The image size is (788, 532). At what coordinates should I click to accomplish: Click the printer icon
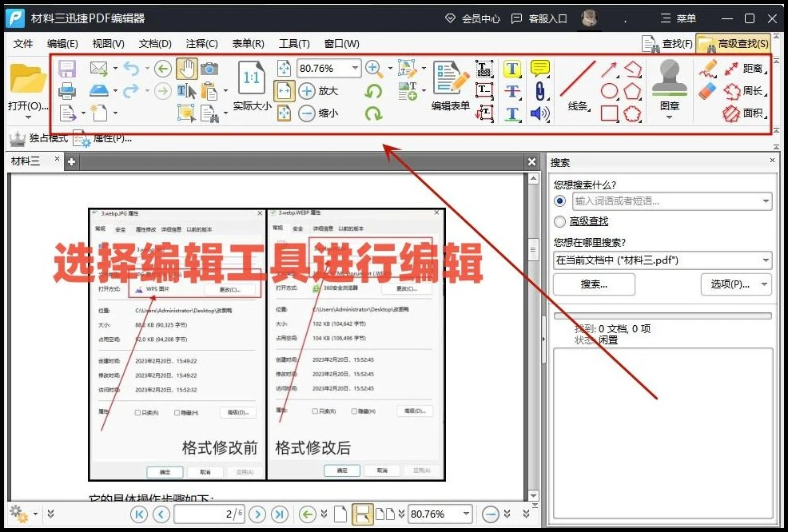(67, 91)
